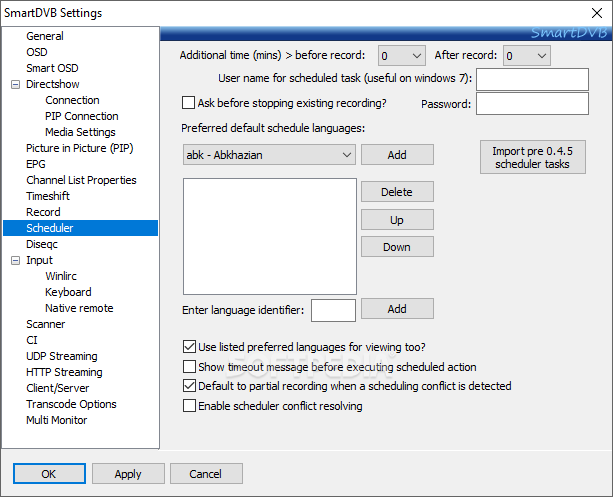Click Add next to language dropdown
Viewport: 613px width, 497px height.
397,155
